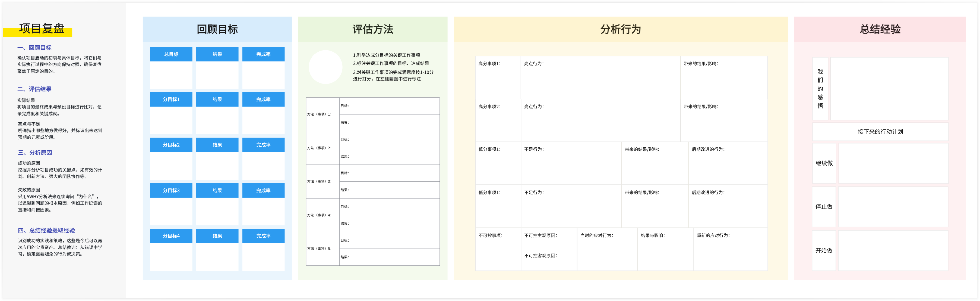Viewport: 980px width, 301px height.
Task: Click the 完成率 cell in 分目标4 row
Action: coord(263,236)
